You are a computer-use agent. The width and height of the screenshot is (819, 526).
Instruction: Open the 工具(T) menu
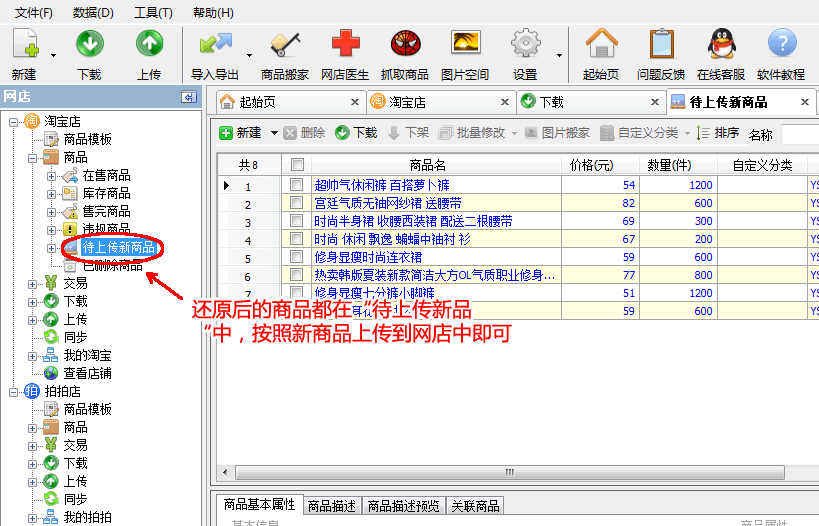pos(153,13)
